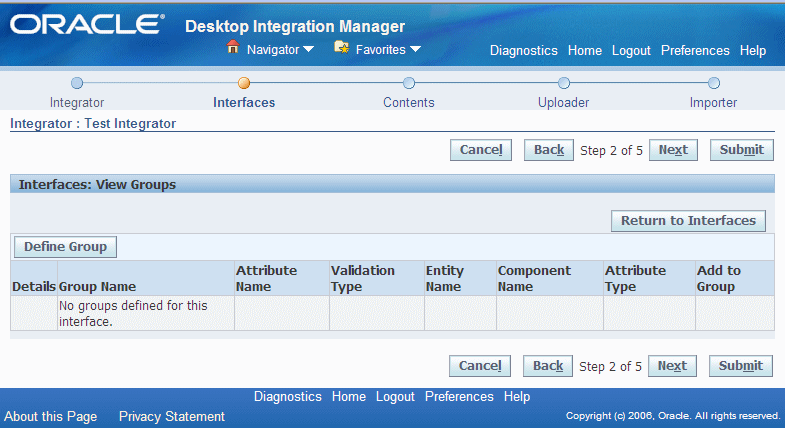Open Preferences in the footer
The height and width of the screenshot is (428, 785).
(x=459, y=396)
